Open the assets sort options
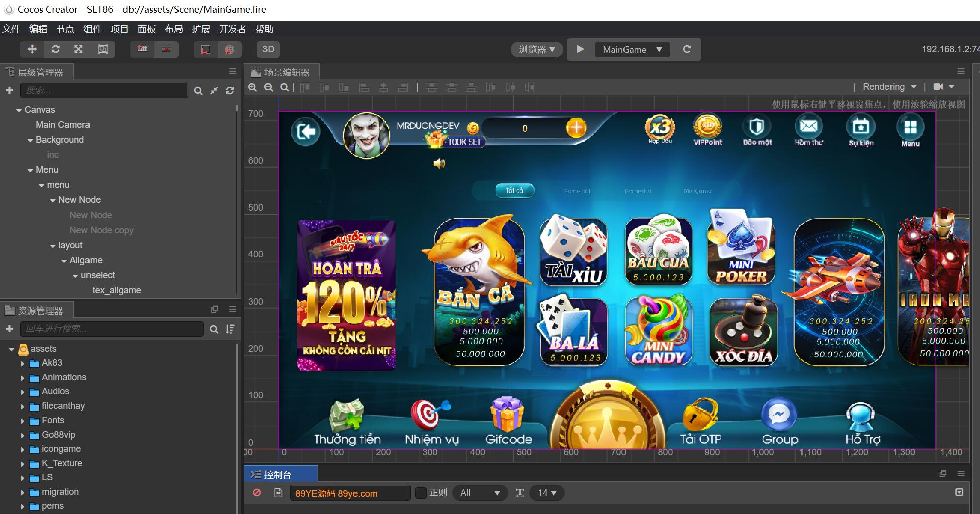 (230, 329)
